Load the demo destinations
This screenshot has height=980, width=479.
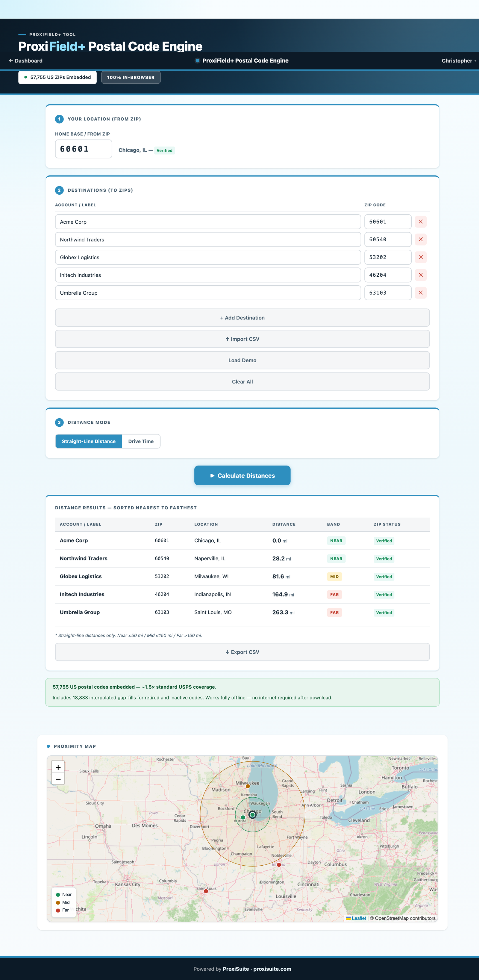(242, 360)
